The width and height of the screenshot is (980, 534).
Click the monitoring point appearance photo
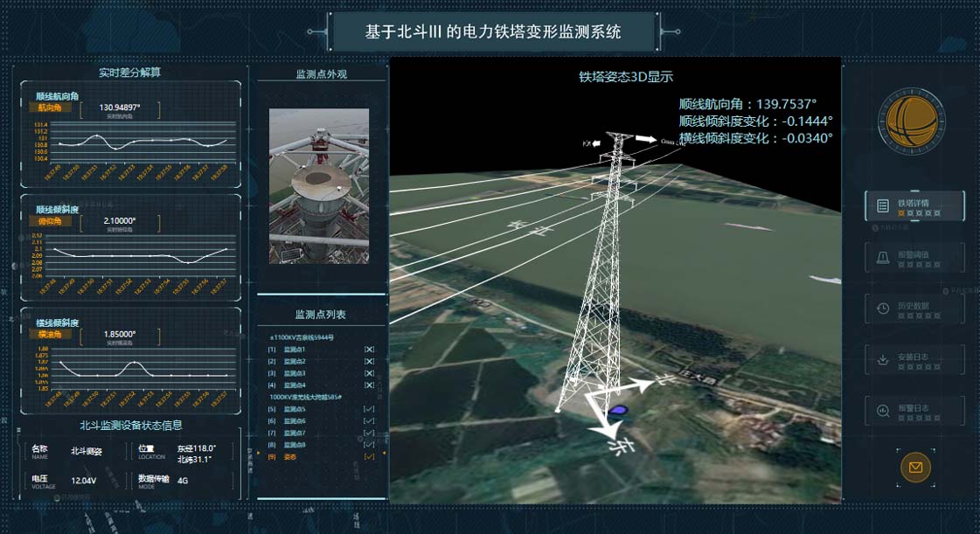(x=319, y=186)
